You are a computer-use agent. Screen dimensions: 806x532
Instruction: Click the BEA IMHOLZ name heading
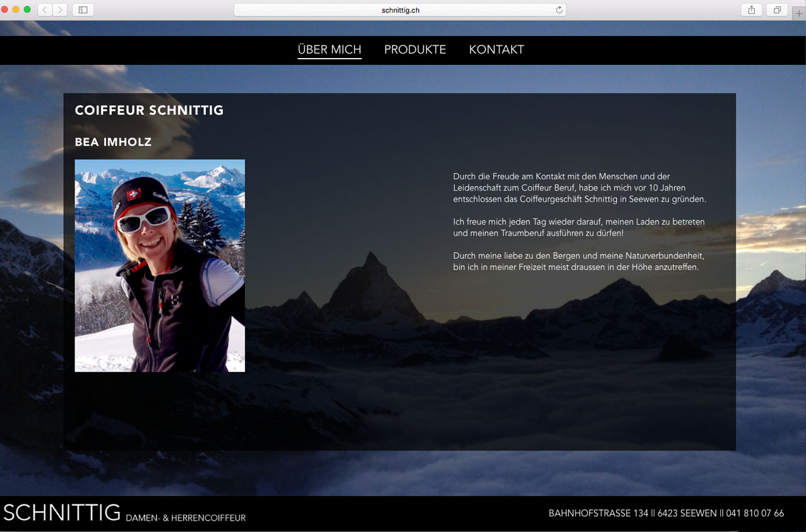click(113, 142)
